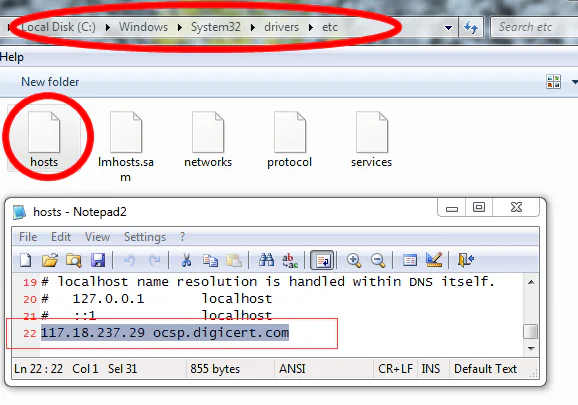Open the Edit menu in Notepad2
Image resolution: width=578 pixels, height=405 pixels.
[x=61, y=237]
